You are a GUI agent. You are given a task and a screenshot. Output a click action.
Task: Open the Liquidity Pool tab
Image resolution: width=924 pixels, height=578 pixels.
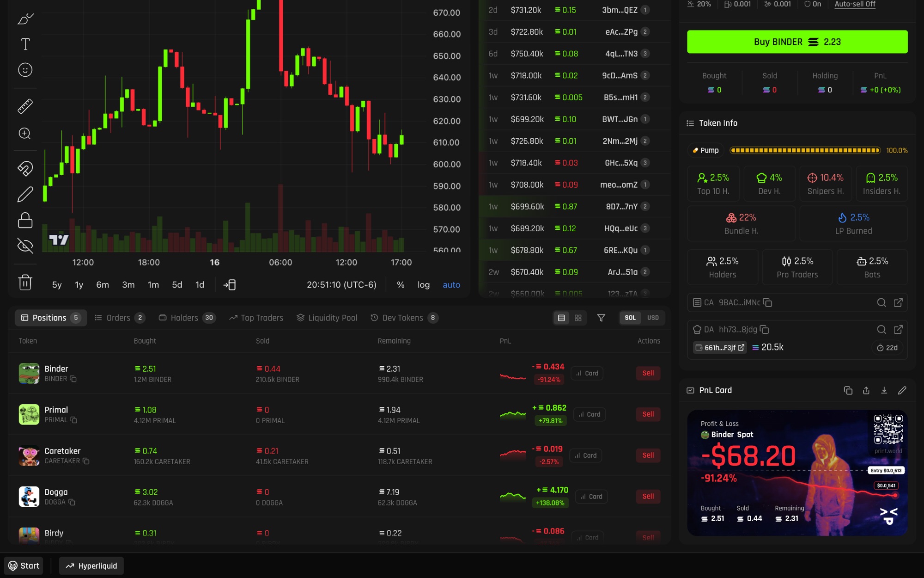pyautogui.click(x=327, y=318)
